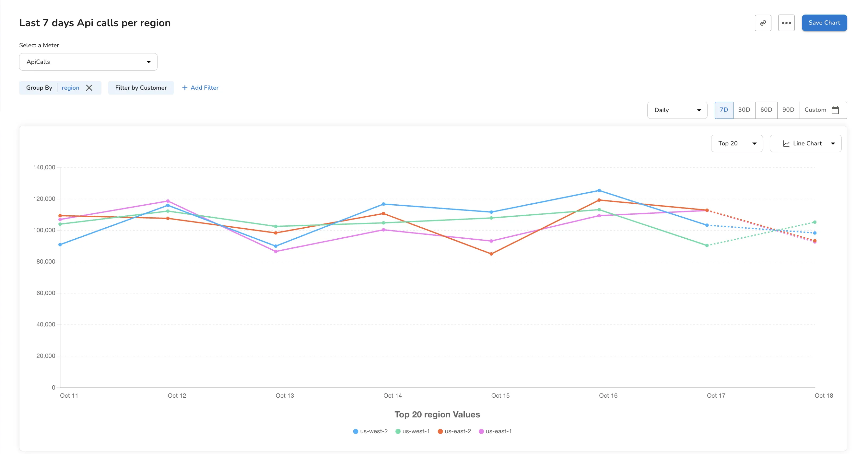The image size is (868, 454).
Task: Switch to the 90D time range
Action: coord(788,110)
